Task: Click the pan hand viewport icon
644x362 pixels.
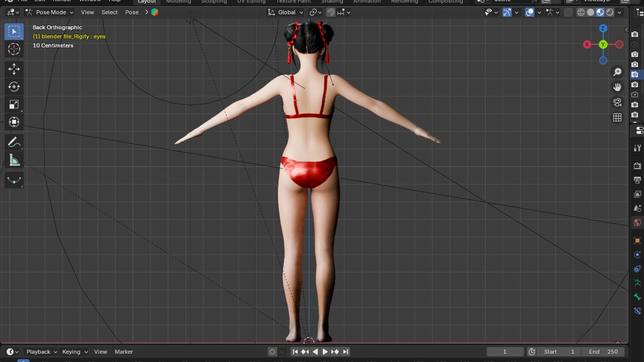Action: point(617,87)
